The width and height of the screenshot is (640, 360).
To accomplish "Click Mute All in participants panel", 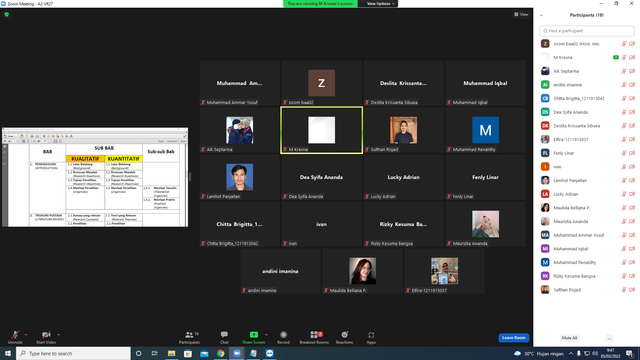I will (x=569, y=338).
